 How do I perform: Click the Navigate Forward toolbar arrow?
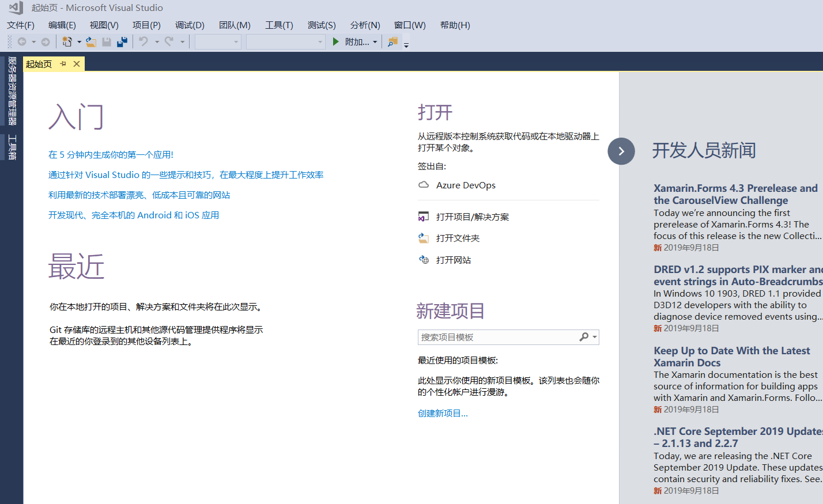(x=46, y=42)
